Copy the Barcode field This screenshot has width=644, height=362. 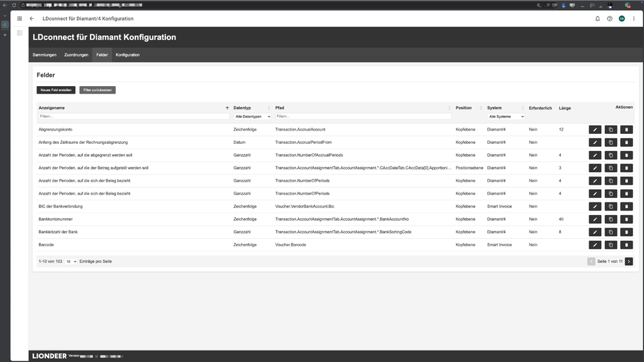(x=611, y=245)
